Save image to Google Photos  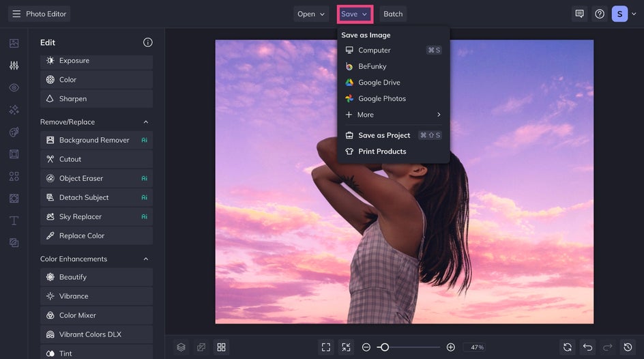[394, 98]
